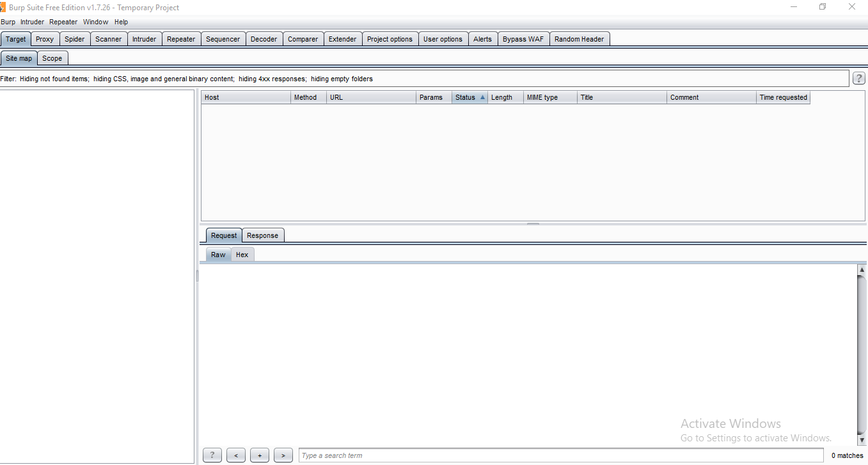Open the Project options tab
This screenshot has height=465, width=868.
[390, 39]
